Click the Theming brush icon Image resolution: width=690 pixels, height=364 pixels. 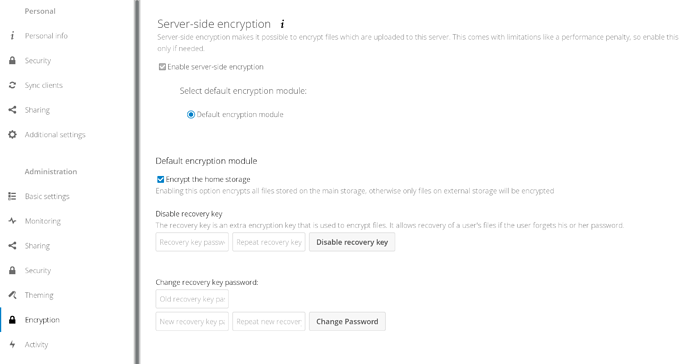pyautogui.click(x=12, y=294)
